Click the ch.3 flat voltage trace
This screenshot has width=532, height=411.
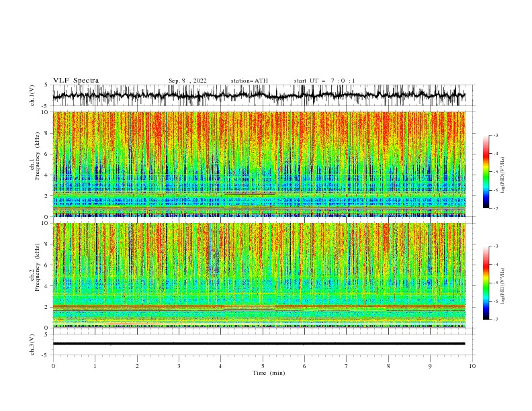[259, 344]
